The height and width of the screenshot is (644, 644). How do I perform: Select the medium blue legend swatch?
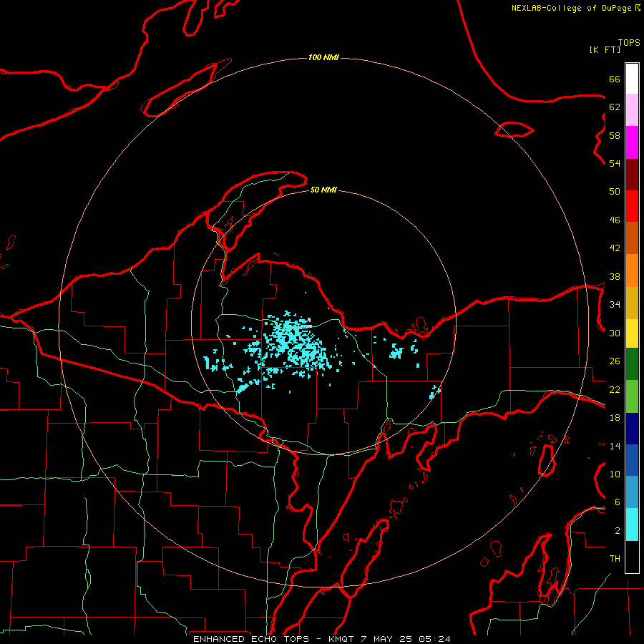[632, 460]
